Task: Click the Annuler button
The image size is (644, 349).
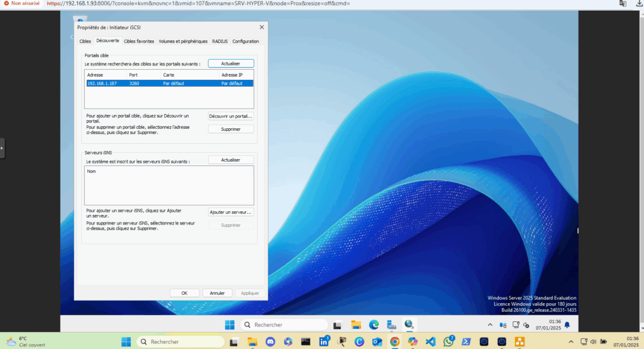Action: coord(217,293)
